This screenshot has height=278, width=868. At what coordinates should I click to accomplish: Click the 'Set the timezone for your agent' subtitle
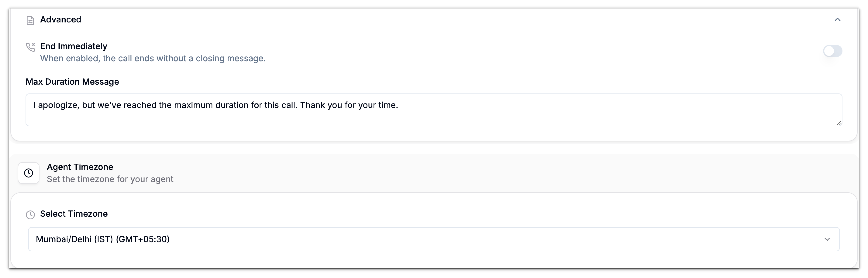(x=110, y=179)
